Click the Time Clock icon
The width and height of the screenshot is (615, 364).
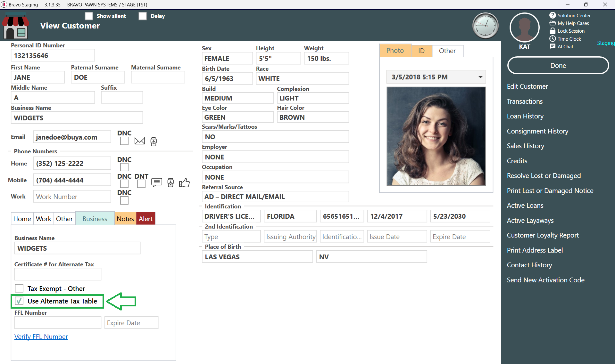[553, 39]
